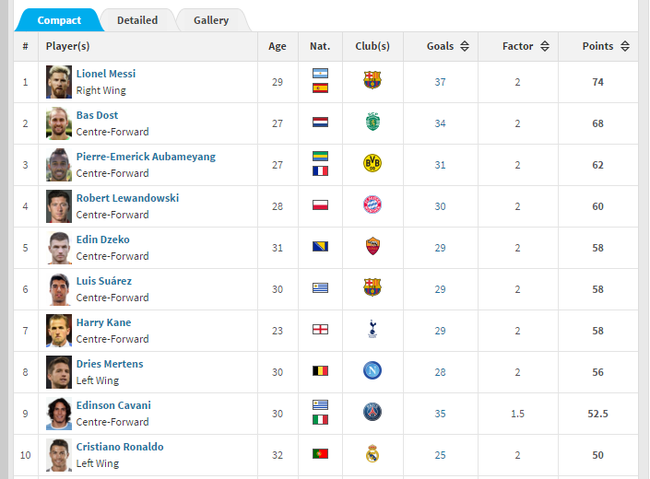Click Robert Lewandowski's portrait thumbnail
This screenshot has height=479, width=650.
[59, 205]
